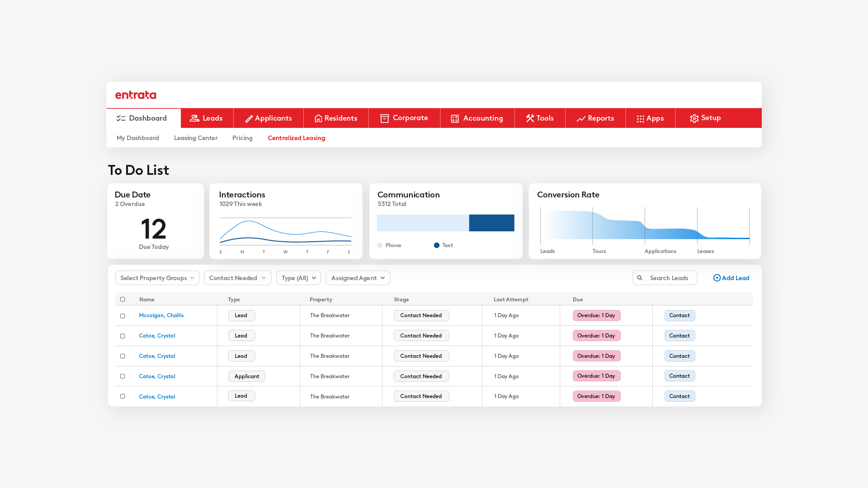
Task: Click the Reports trend line icon
Action: pos(581,119)
